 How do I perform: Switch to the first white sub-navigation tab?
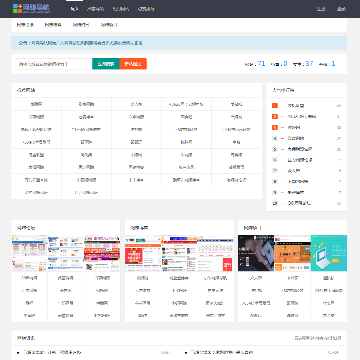[x=25, y=25]
